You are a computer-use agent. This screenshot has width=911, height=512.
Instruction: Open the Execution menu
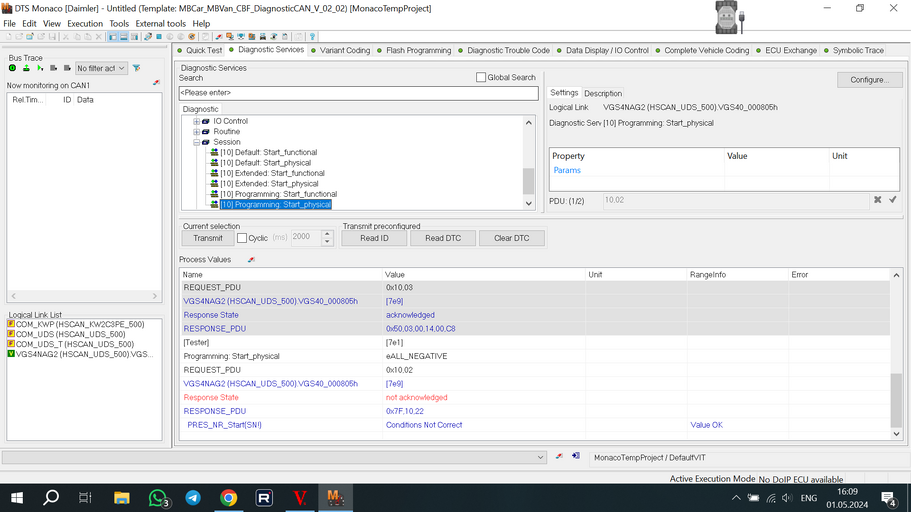tap(85, 24)
